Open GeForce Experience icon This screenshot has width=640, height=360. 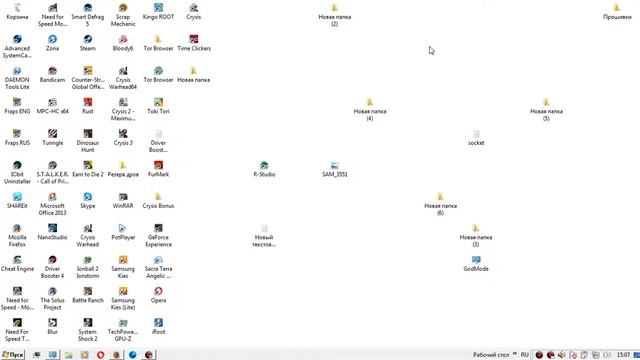pos(158,235)
